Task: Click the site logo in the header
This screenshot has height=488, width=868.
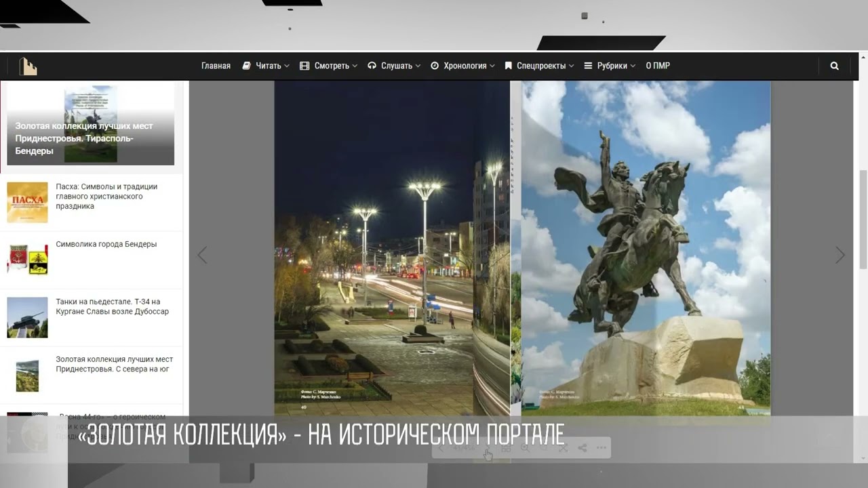Action: tap(28, 65)
